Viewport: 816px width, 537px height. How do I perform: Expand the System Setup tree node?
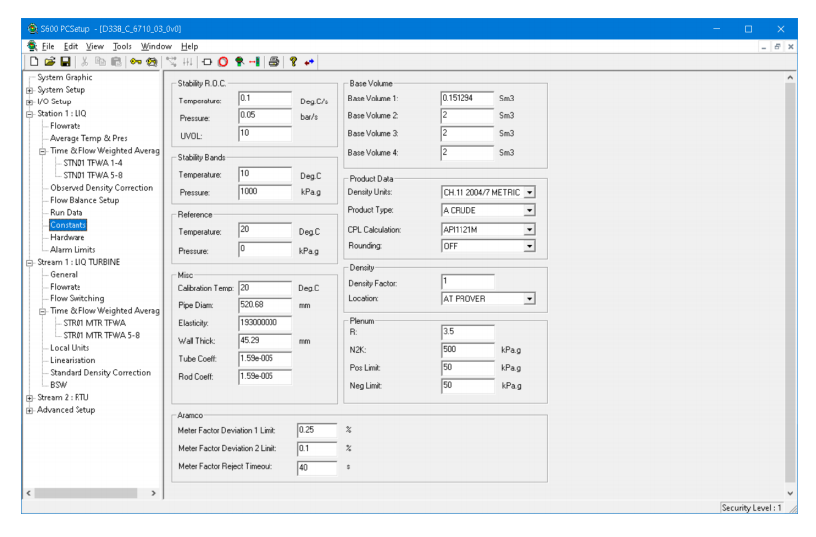[x=30, y=90]
